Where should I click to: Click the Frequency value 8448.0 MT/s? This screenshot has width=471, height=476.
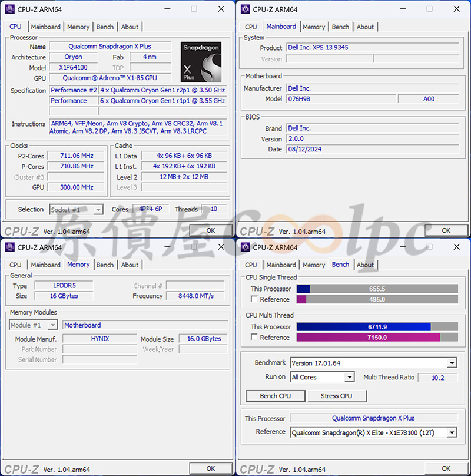(x=195, y=296)
